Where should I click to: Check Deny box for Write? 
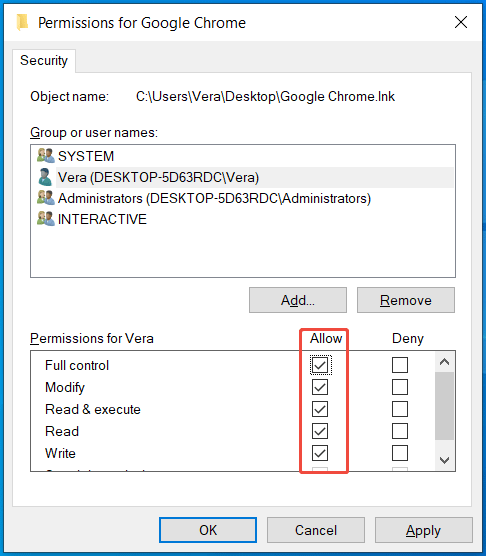click(x=400, y=453)
